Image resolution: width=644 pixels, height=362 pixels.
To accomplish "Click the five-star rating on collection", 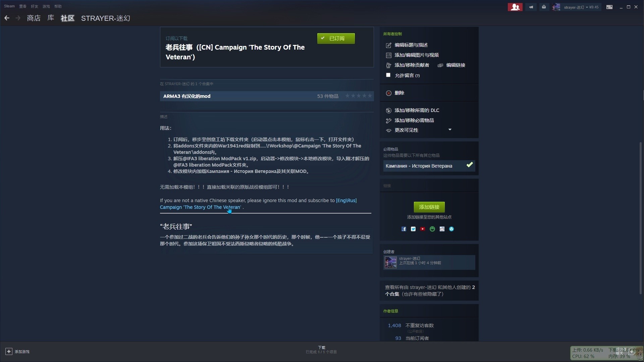I will pyautogui.click(x=359, y=96).
